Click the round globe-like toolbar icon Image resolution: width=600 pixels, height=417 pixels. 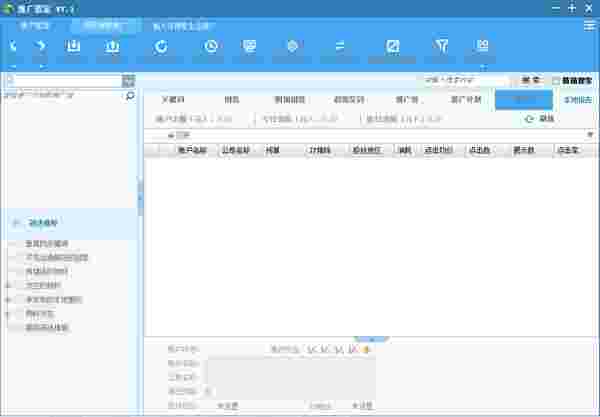(x=292, y=46)
